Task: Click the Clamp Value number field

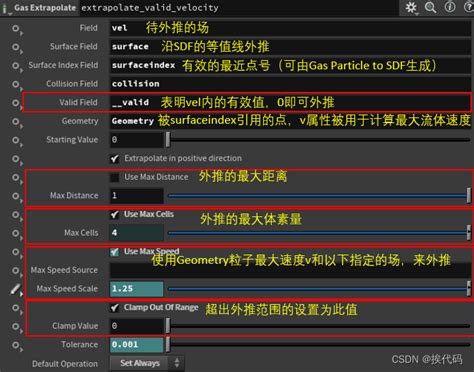Action: 137,326
